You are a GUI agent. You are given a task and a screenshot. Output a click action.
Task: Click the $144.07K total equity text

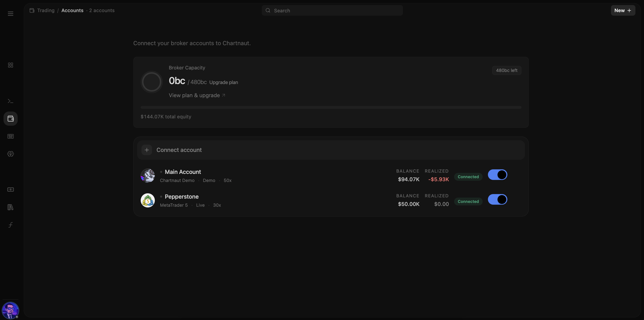pyautogui.click(x=166, y=117)
